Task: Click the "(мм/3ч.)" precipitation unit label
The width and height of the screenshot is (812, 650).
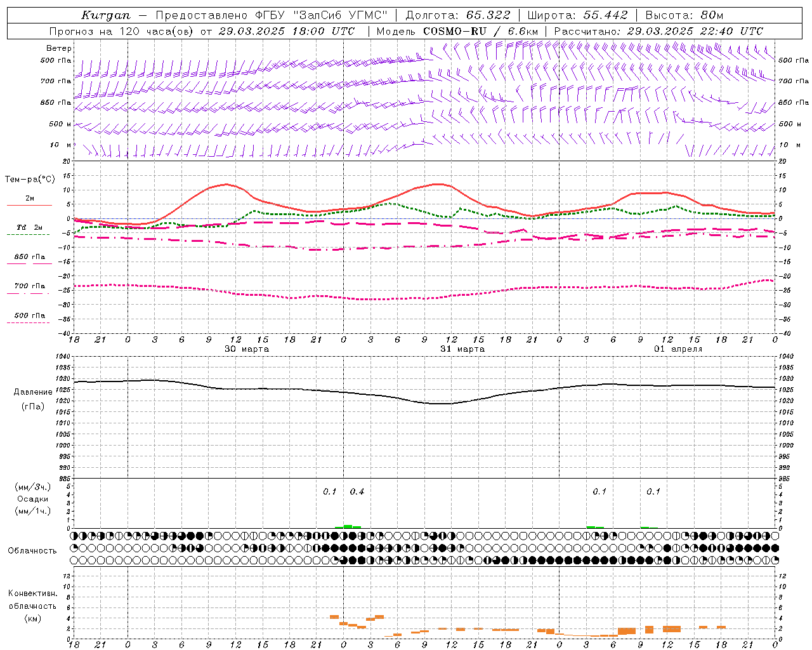Action: [x=33, y=487]
